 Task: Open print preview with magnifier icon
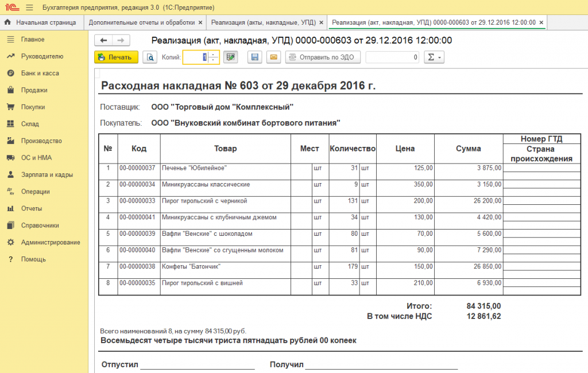(150, 57)
